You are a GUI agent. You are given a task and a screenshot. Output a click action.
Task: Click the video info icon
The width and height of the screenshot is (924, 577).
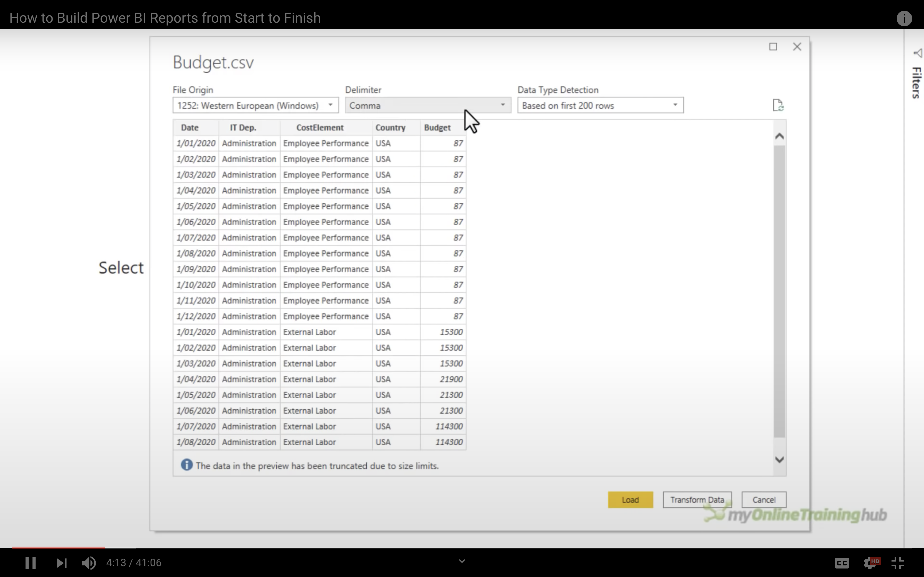[x=904, y=18]
